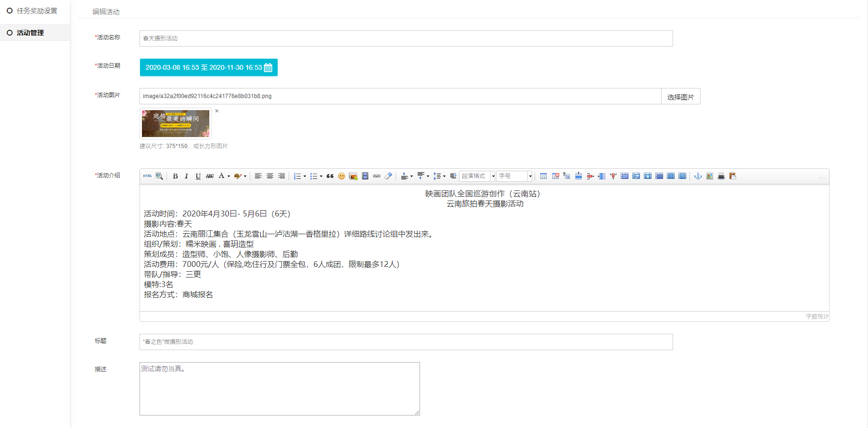Align text to the right
Viewport: 868px width, 428px height.
(x=281, y=176)
